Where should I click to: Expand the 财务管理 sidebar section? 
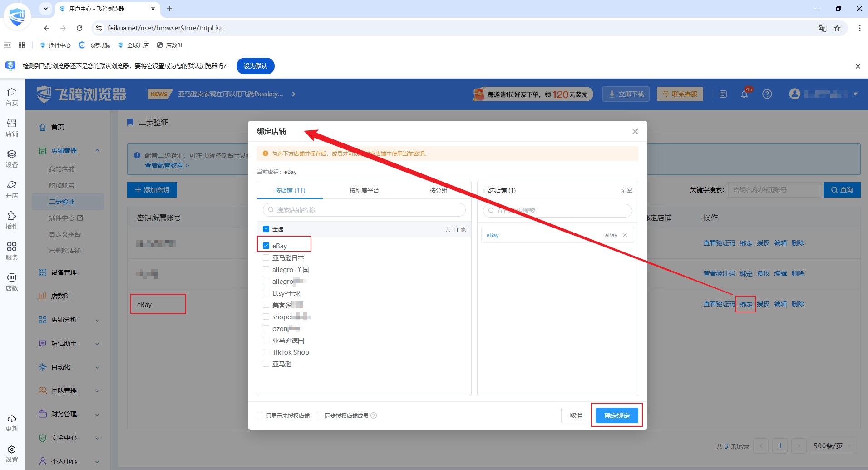(x=97, y=414)
